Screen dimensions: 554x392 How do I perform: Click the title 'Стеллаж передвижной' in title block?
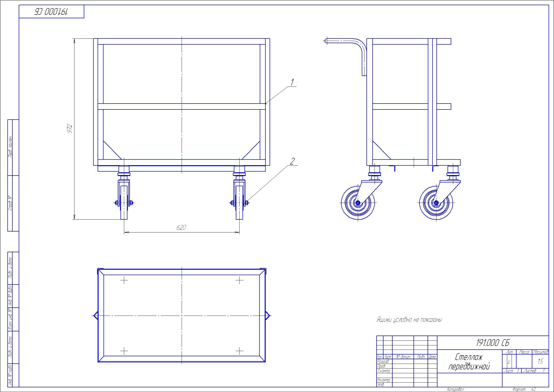point(469,361)
